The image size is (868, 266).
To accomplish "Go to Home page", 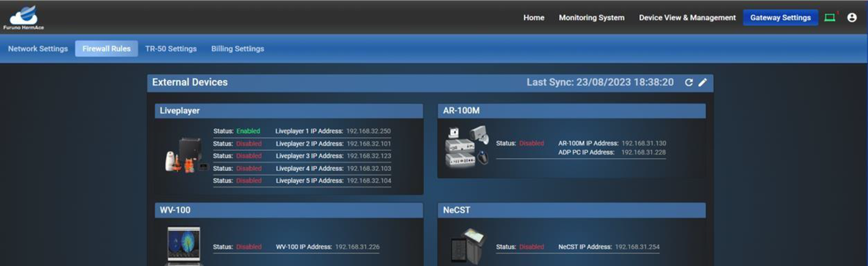I will 534,17.
